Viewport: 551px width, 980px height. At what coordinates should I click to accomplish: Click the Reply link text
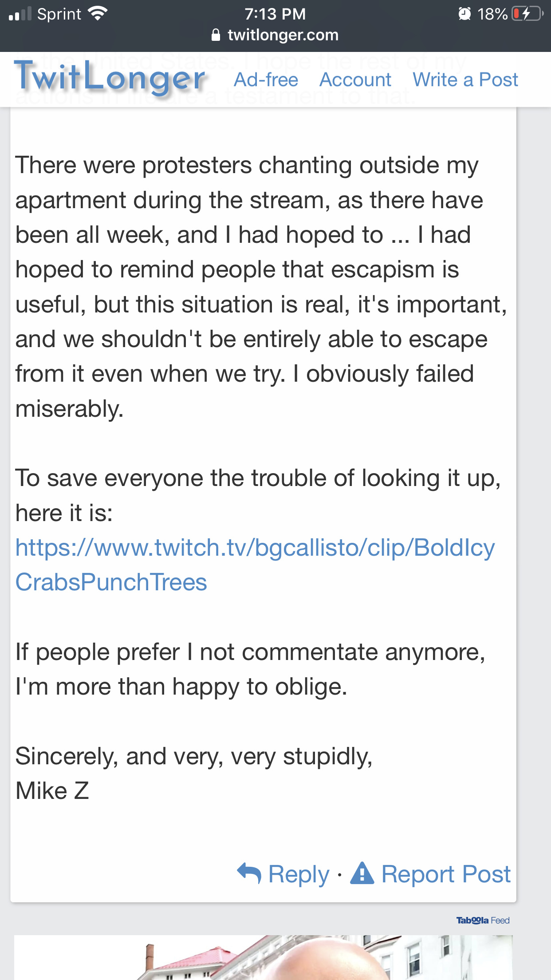coord(299,874)
